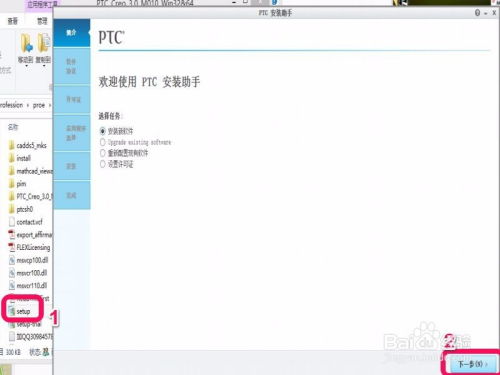Click the Next step button
500x375 pixels.
473,364
